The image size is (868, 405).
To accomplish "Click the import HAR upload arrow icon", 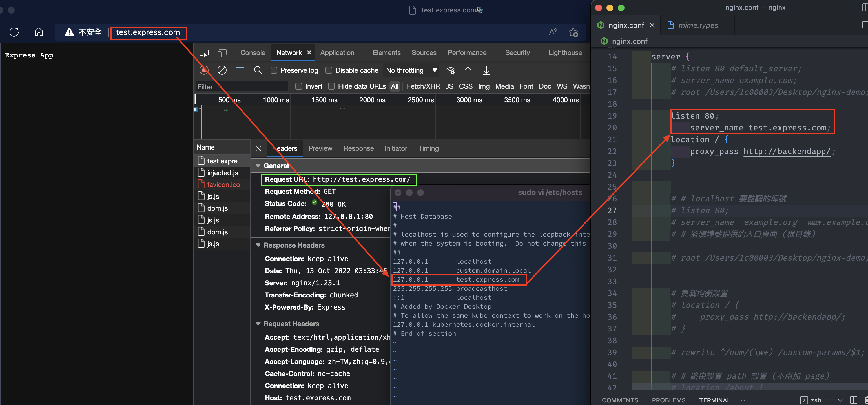I will [468, 70].
